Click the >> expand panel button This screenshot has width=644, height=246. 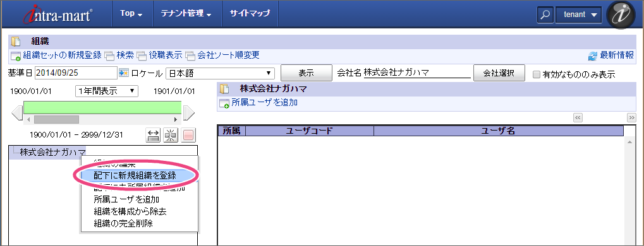pos(632,118)
